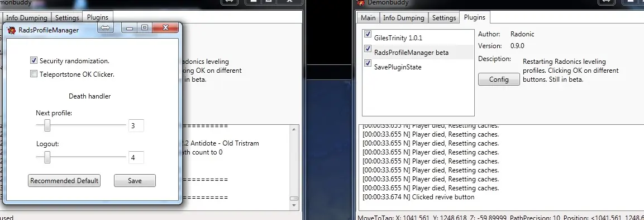
Task: Click author name Radonic
Action: click(522, 34)
